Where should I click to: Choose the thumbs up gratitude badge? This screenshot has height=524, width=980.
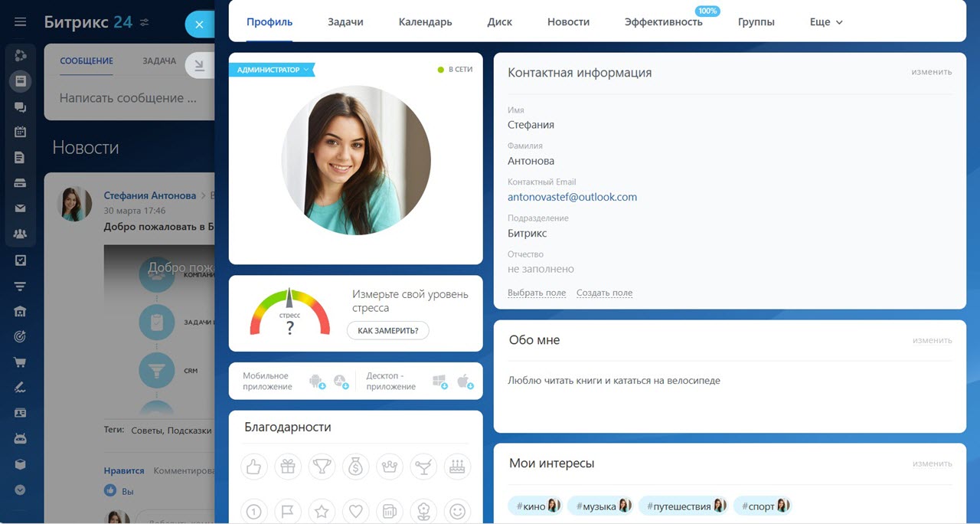coord(253,466)
